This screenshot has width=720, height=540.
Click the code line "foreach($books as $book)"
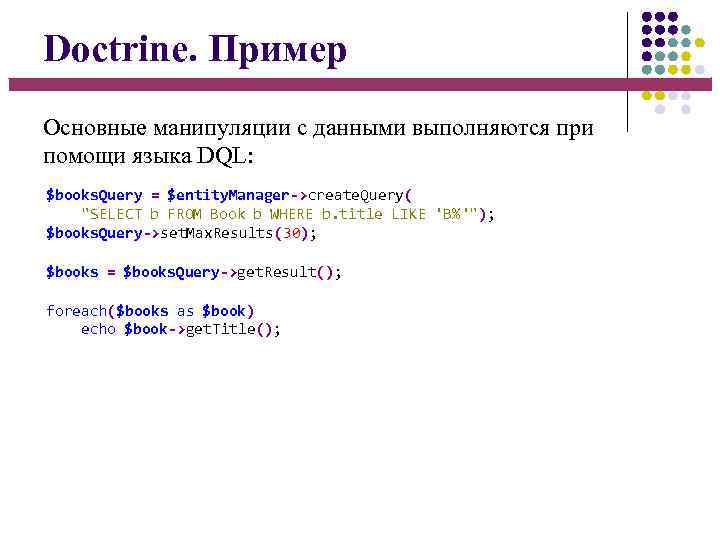click(150, 311)
